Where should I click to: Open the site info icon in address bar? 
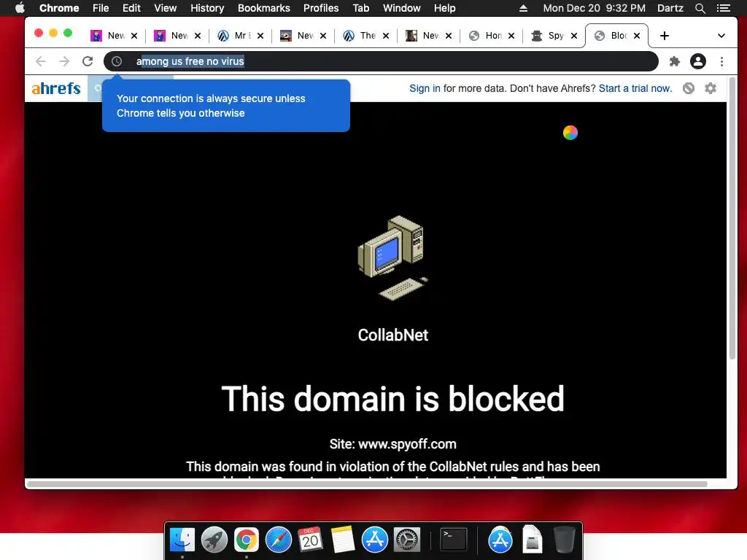(x=117, y=61)
